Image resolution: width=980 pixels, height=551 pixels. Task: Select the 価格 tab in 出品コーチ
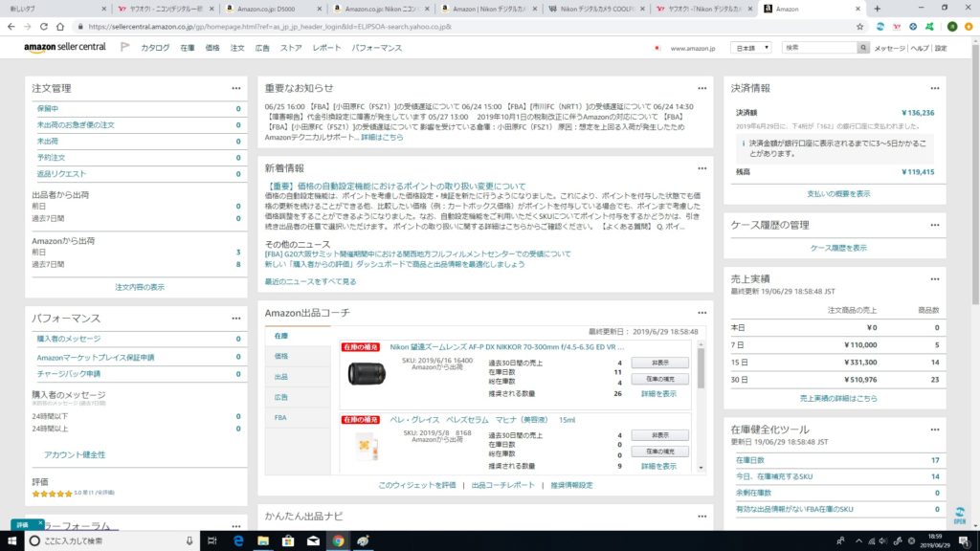pos(298,356)
